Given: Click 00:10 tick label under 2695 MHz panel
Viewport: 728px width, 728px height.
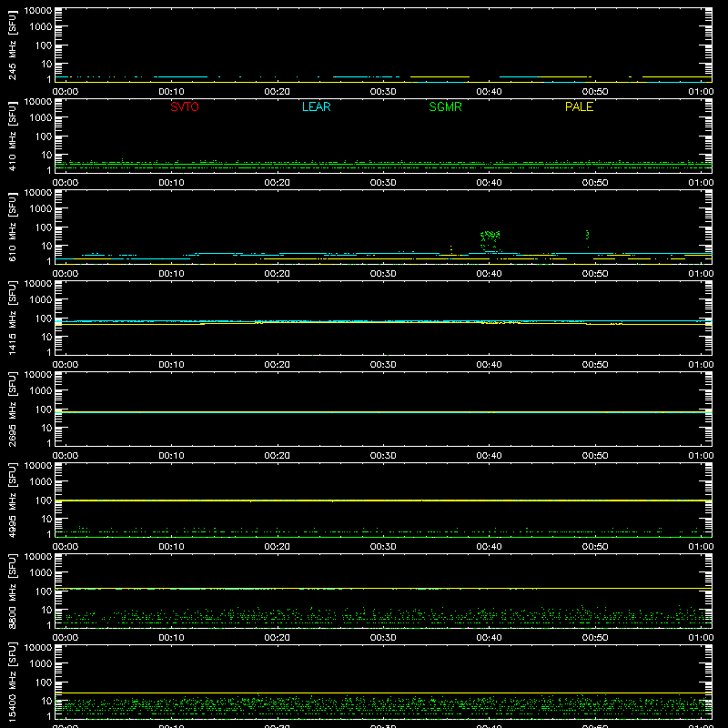Looking at the screenshot, I should pyautogui.click(x=171, y=456).
